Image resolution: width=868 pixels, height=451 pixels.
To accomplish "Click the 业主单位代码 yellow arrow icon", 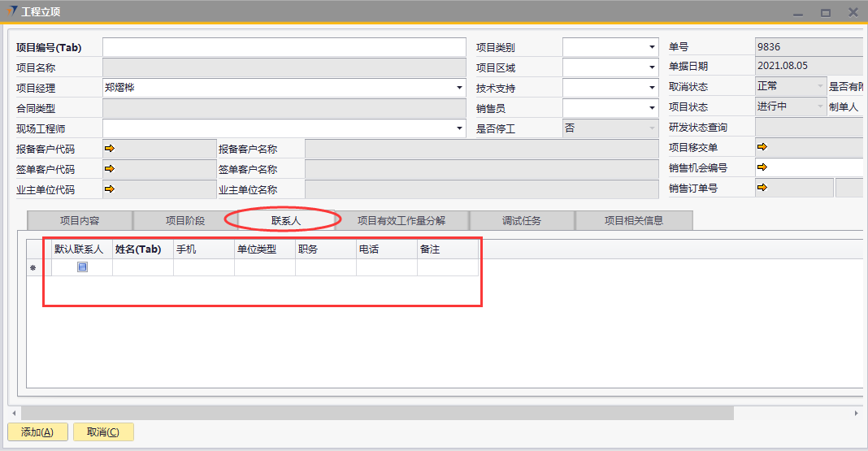I will click(110, 189).
